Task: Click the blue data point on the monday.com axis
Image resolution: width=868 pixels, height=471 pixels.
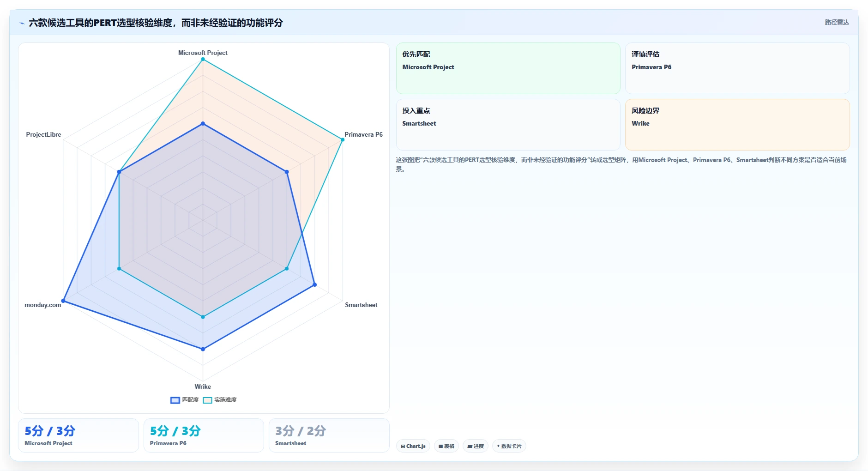Action: point(63,301)
